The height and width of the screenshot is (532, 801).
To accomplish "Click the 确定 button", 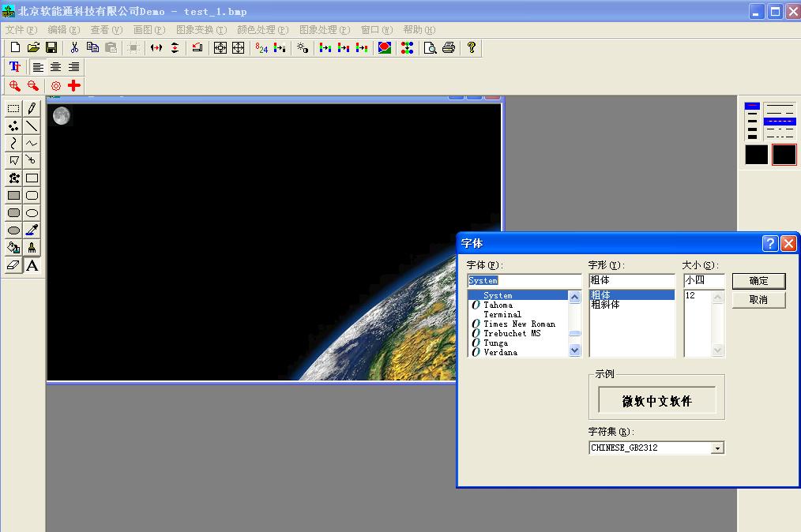I will [x=758, y=281].
